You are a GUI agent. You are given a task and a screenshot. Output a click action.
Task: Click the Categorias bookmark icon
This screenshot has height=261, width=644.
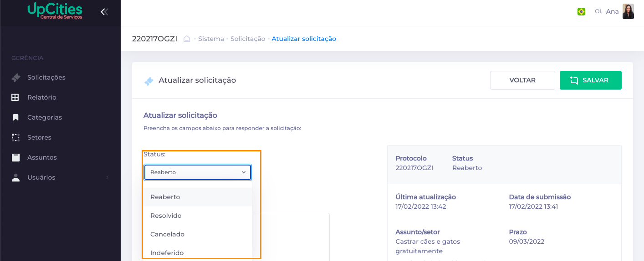[15, 117]
